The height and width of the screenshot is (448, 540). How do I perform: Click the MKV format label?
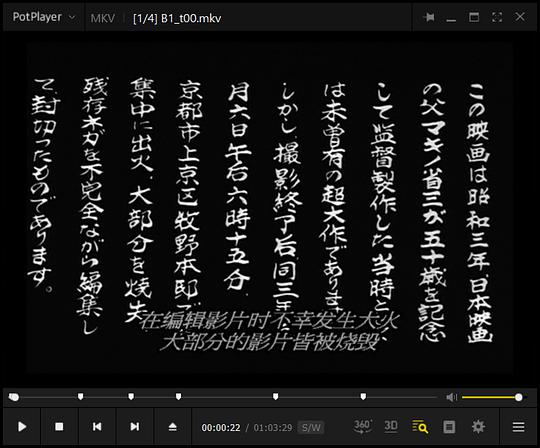click(103, 18)
